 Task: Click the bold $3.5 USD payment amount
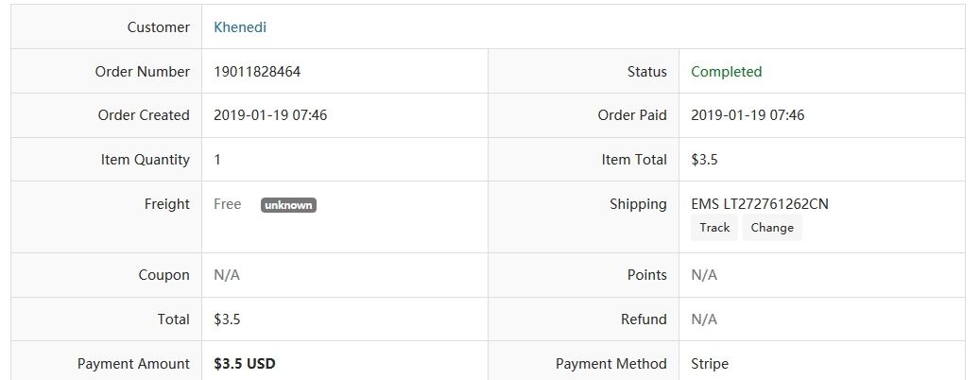(245, 364)
